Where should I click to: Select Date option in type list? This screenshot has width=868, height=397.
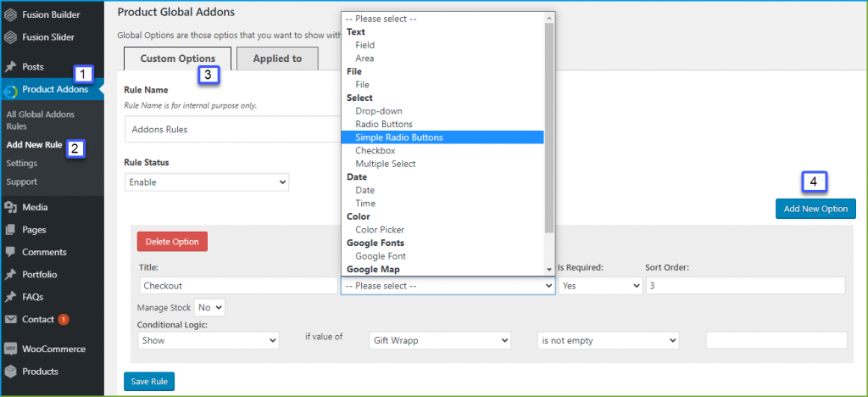tap(442, 190)
